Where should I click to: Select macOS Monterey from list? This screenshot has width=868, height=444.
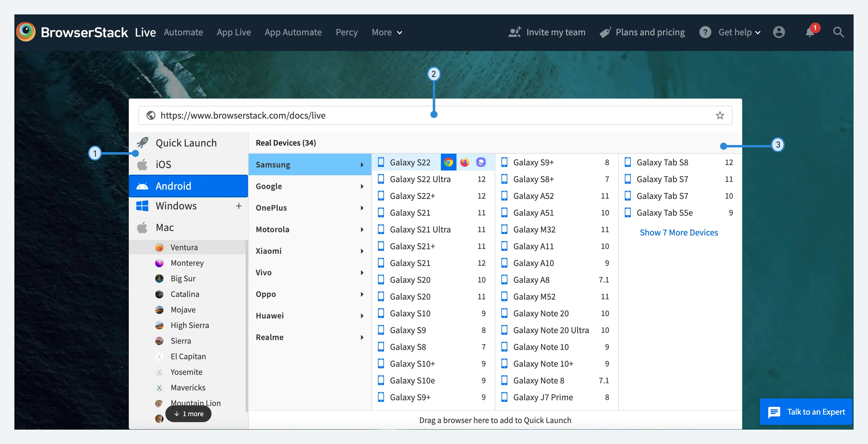tap(187, 263)
